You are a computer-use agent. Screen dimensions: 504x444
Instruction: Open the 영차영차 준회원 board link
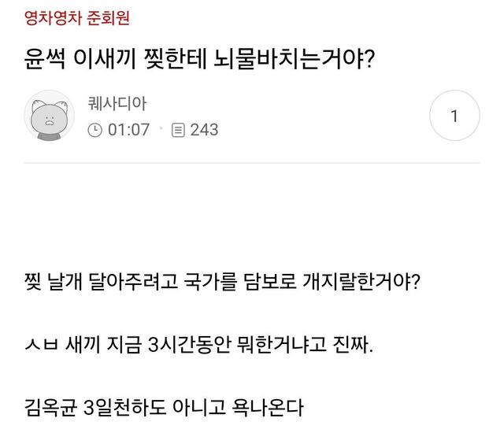77,19
